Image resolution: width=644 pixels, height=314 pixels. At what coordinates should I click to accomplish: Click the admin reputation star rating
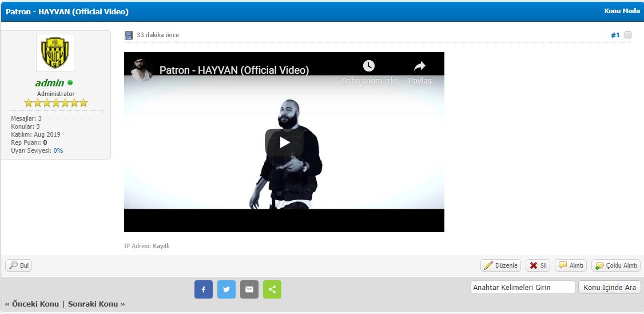[56, 102]
